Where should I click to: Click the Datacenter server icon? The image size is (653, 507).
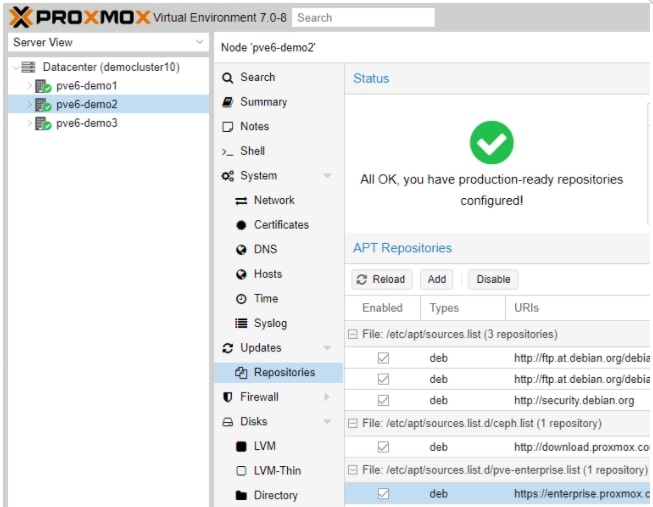coord(28,67)
